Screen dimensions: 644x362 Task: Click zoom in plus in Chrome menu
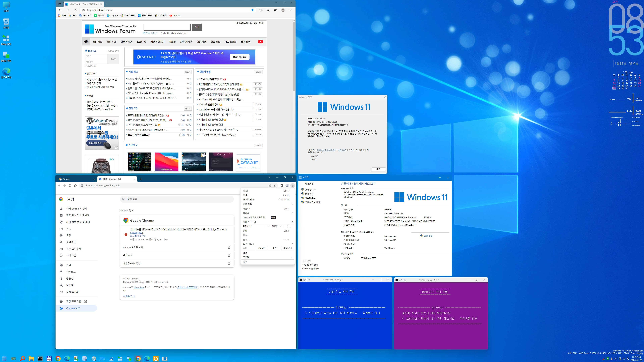pos(281,226)
